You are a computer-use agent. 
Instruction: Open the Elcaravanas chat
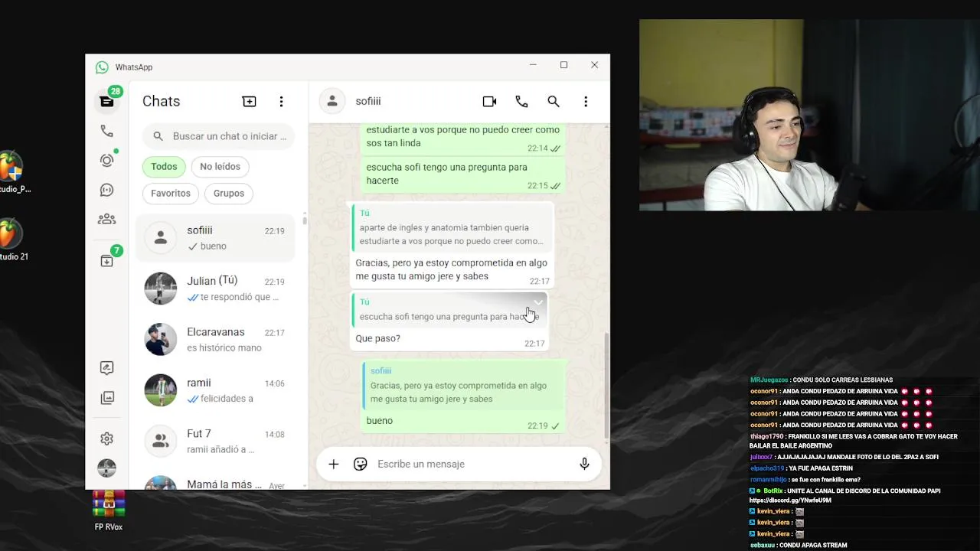(x=215, y=339)
